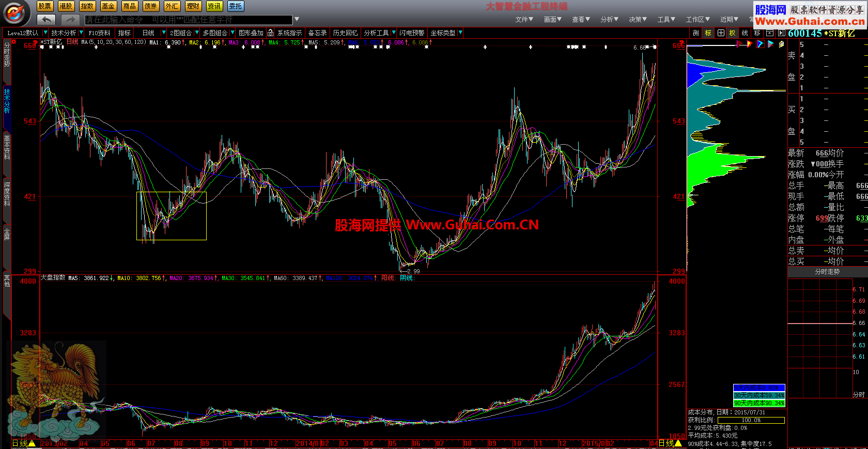
Task: Switch to the 技术分析 side tab
Action: pos(7,101)
